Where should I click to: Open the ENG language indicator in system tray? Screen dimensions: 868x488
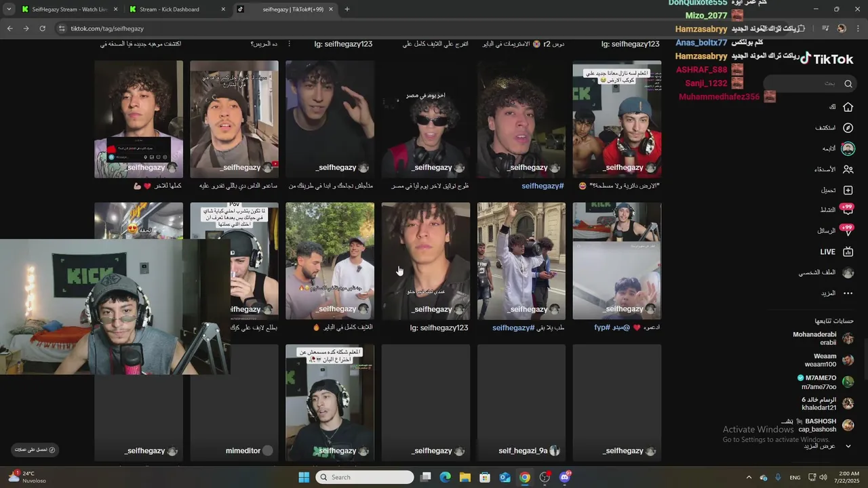795,477
